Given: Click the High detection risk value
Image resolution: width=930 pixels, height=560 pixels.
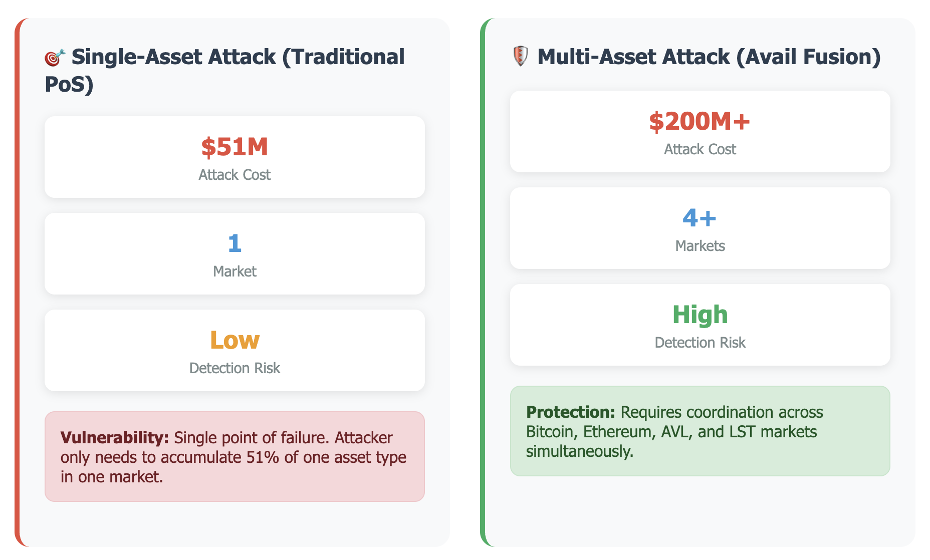Looking at the screenshot, I should pos(700,315).
